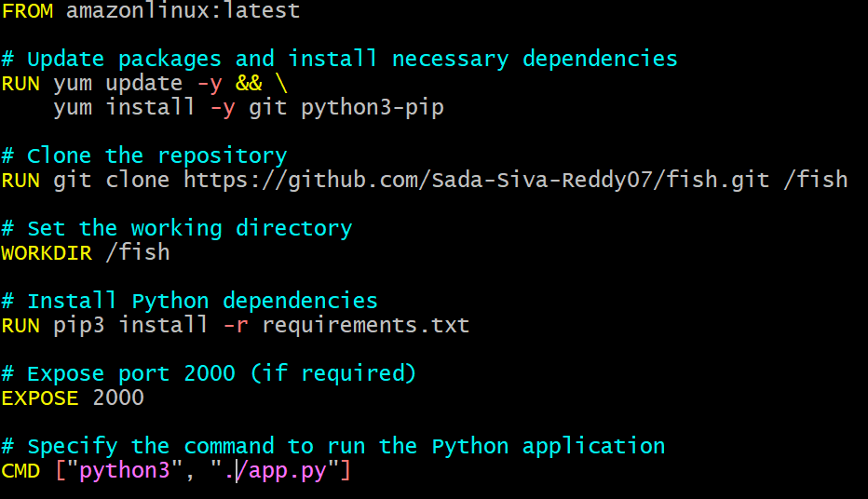The height and width of the screenshot is (499, 868).
Task: Click the port number 2000 after EXPOSE
Action: pyautogui.click(x=118, y=398)
